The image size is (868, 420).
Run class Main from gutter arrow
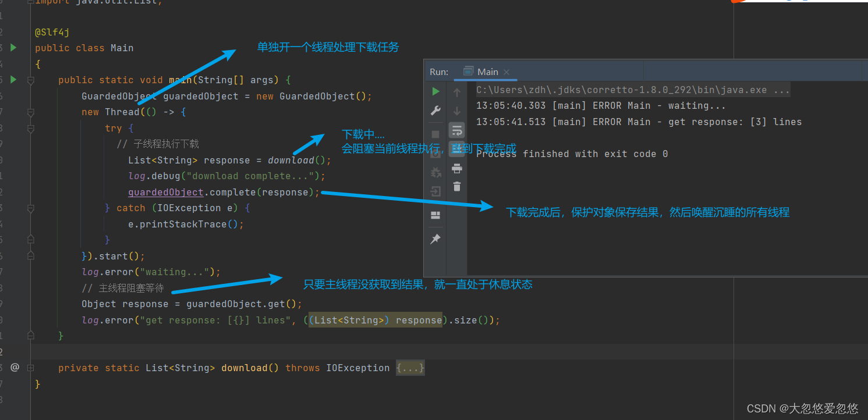[13, 48]
